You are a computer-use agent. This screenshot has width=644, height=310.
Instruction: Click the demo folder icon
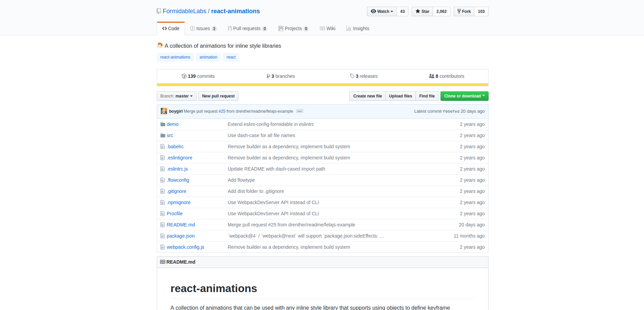point(163,124)
